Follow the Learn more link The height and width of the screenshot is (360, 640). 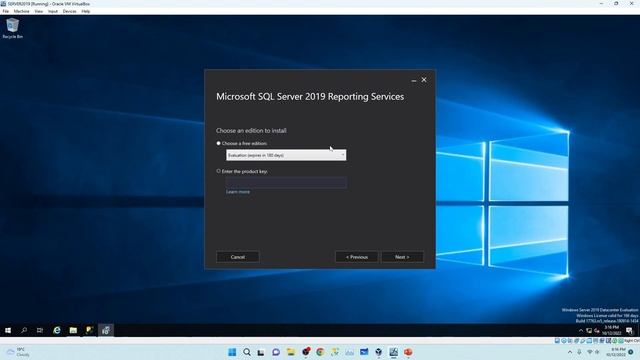click(x=238, y=192)
